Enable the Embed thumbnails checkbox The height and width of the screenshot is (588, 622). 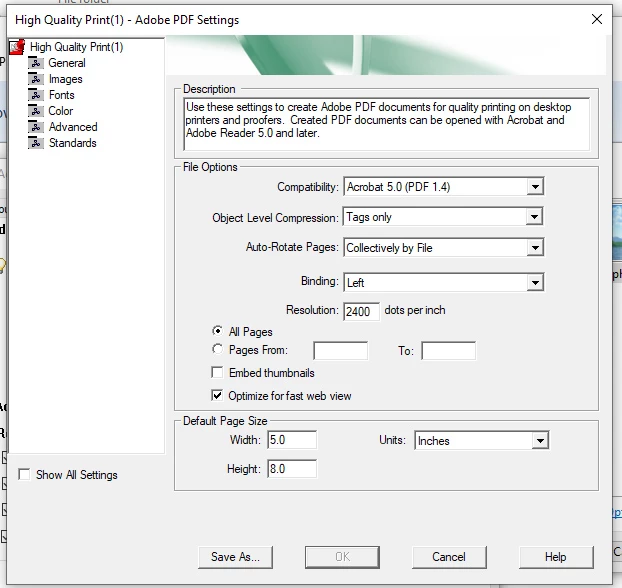(x=217, y=373)
